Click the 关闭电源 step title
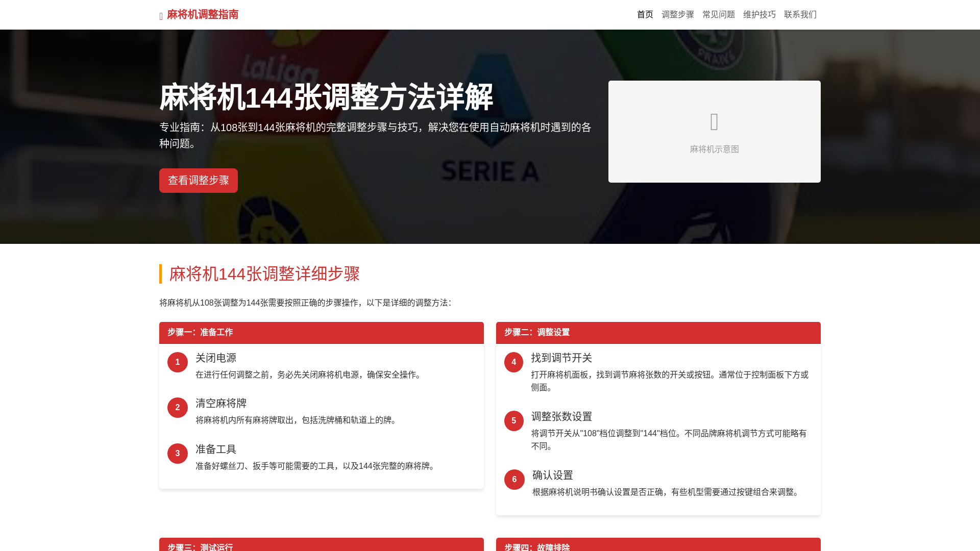The width and height of the screenshot is (980, 551). point(216,358)
